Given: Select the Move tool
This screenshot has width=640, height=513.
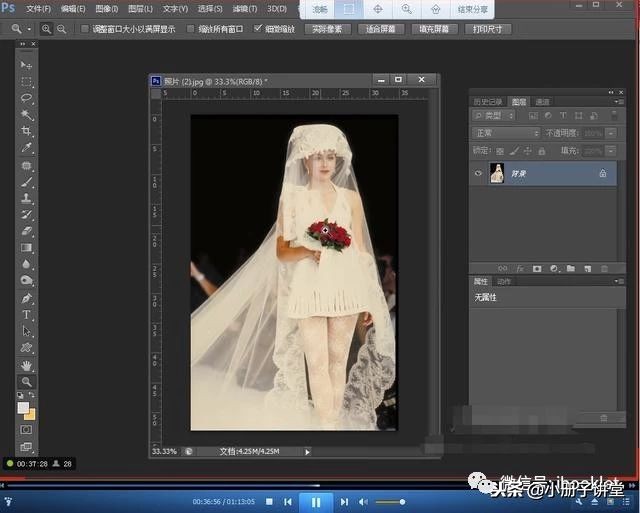Looking at the screenshot, I should 27,64.
